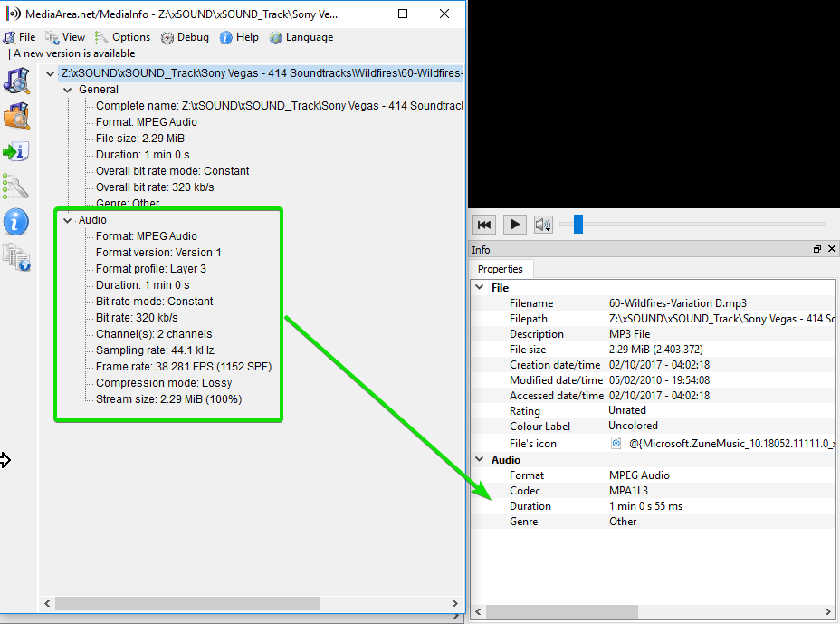Click the Modified date/time value 05/02/2010
The height and width of the screenshot is (624, 840).
click(660, 380)
